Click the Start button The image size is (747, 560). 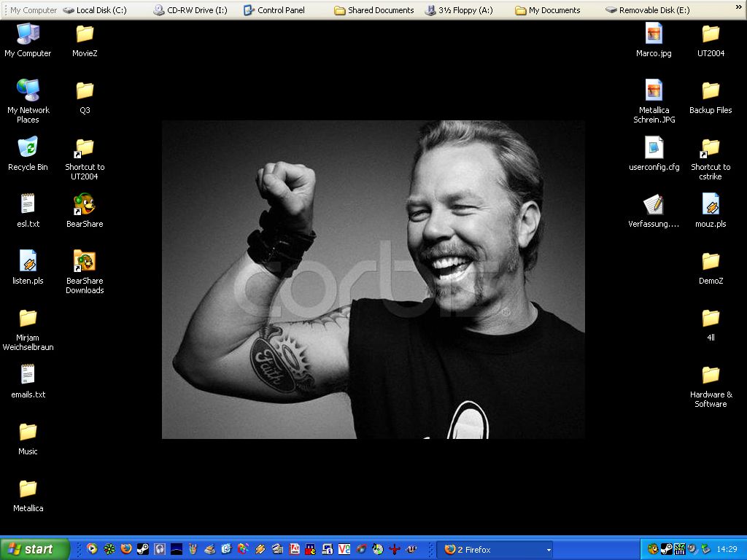pyautogui.click(x=34, y=549)
